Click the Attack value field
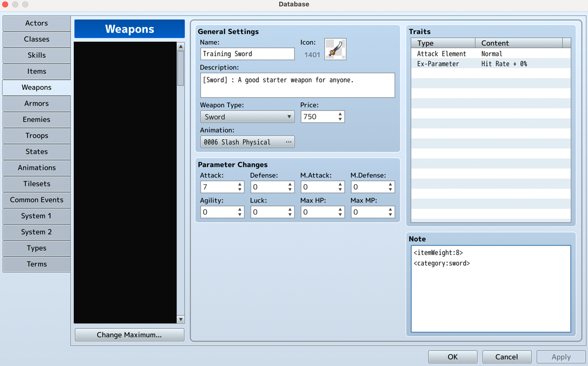Viewport: 588px width, 366px height. 218,187
